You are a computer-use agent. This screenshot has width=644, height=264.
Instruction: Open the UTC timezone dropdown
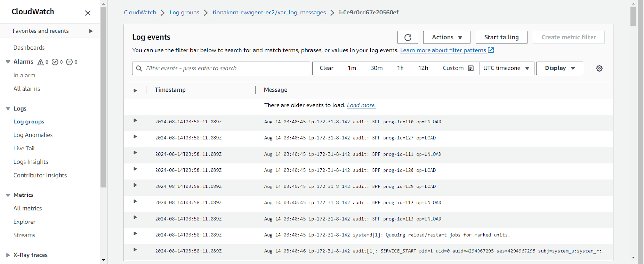pos(507,68)
